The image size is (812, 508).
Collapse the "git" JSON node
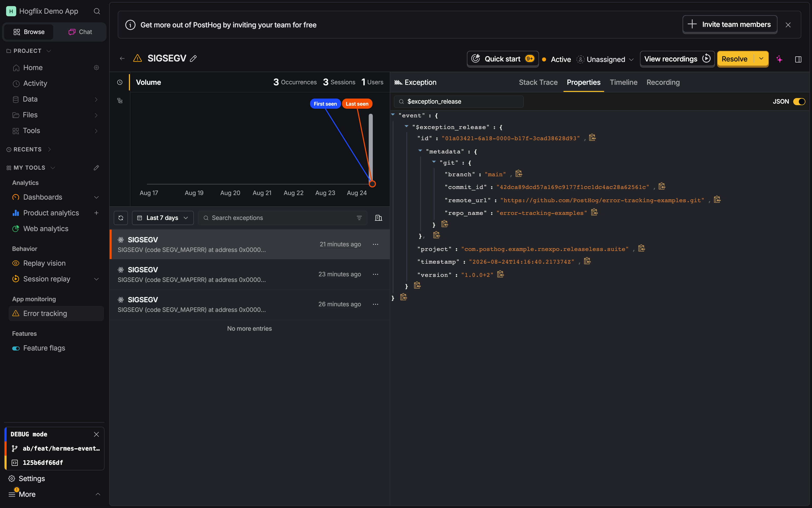434,162
